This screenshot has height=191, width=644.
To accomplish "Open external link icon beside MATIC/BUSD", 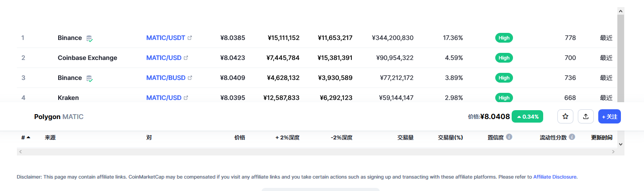I will click(190, 78).
